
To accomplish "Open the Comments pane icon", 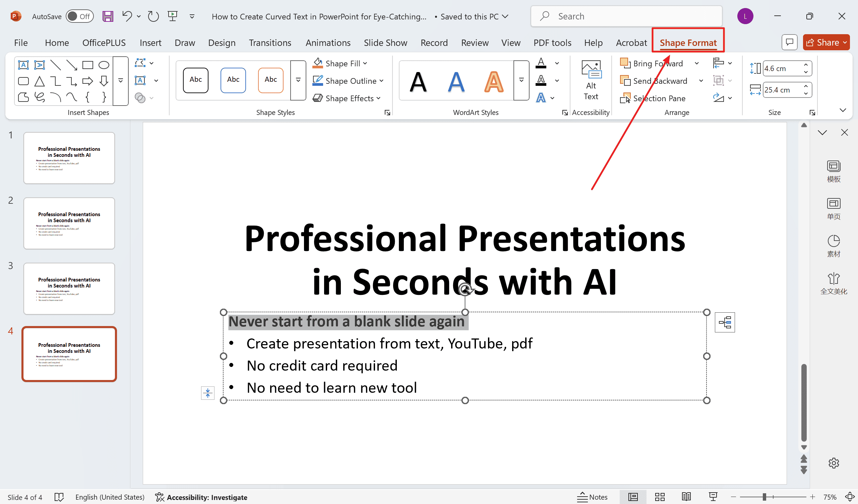I will tap(789, 42).
